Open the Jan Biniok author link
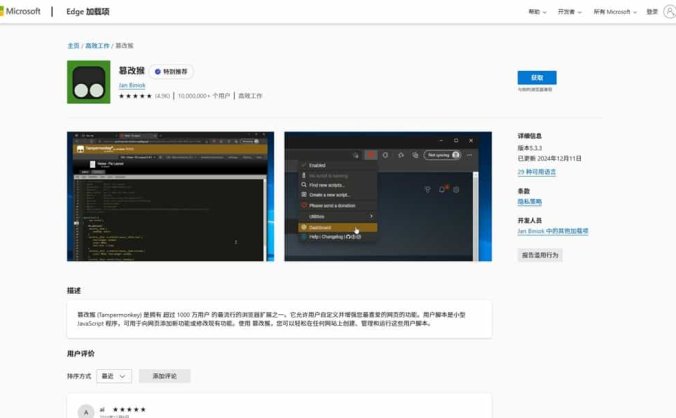 (x=132, y=85)
